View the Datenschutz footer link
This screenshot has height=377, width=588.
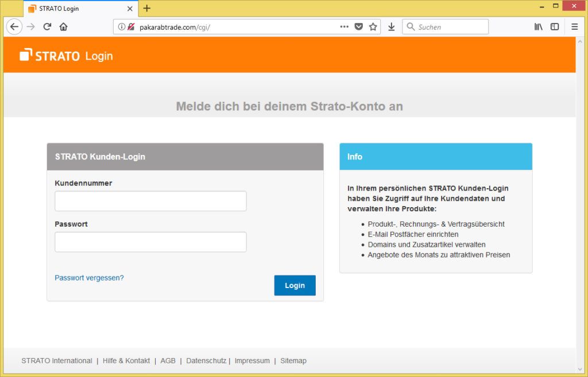pos(206,360)
